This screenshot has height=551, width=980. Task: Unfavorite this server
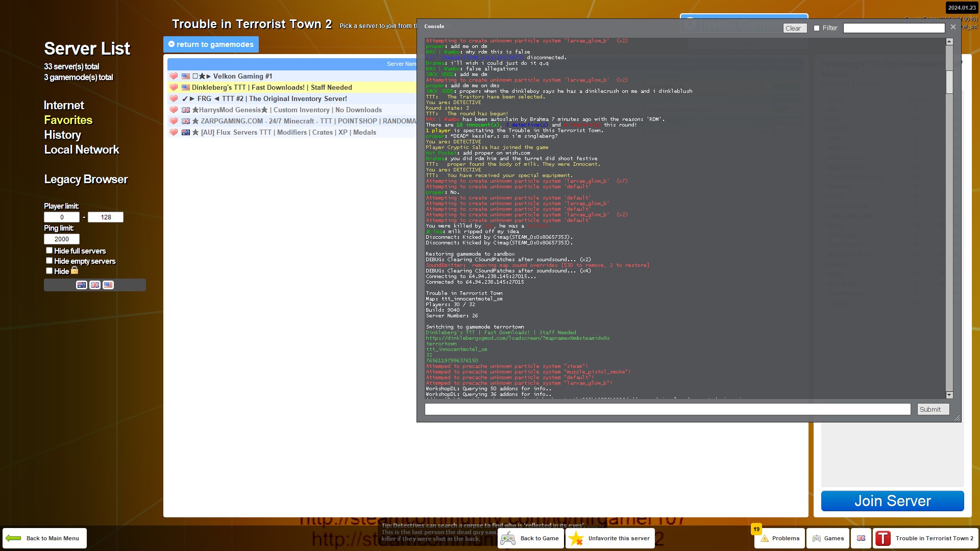610,538
